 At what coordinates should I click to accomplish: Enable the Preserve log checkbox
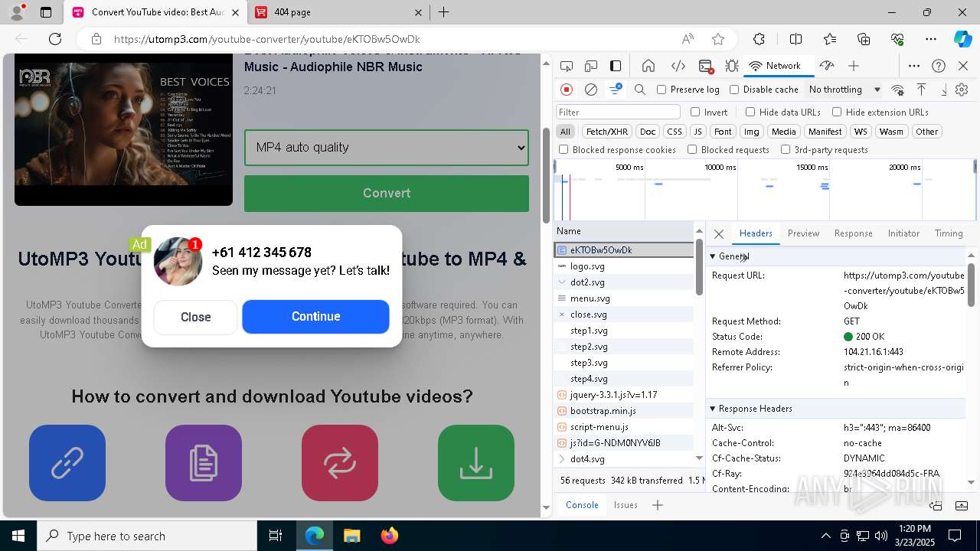coord(662,90)
